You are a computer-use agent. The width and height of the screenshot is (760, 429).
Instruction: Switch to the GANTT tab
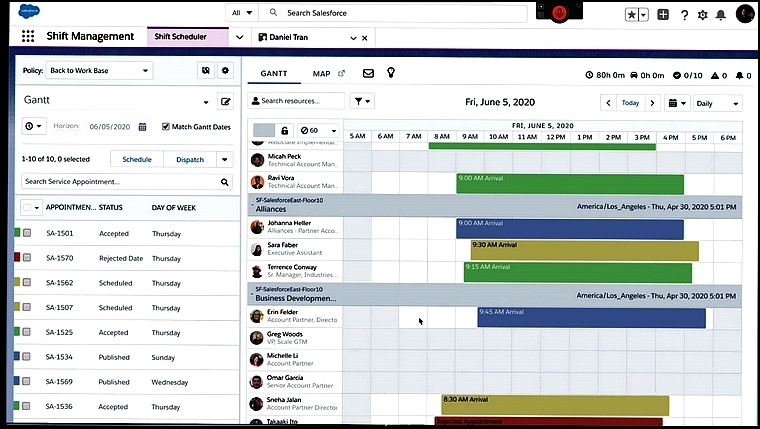coord(274,74)
